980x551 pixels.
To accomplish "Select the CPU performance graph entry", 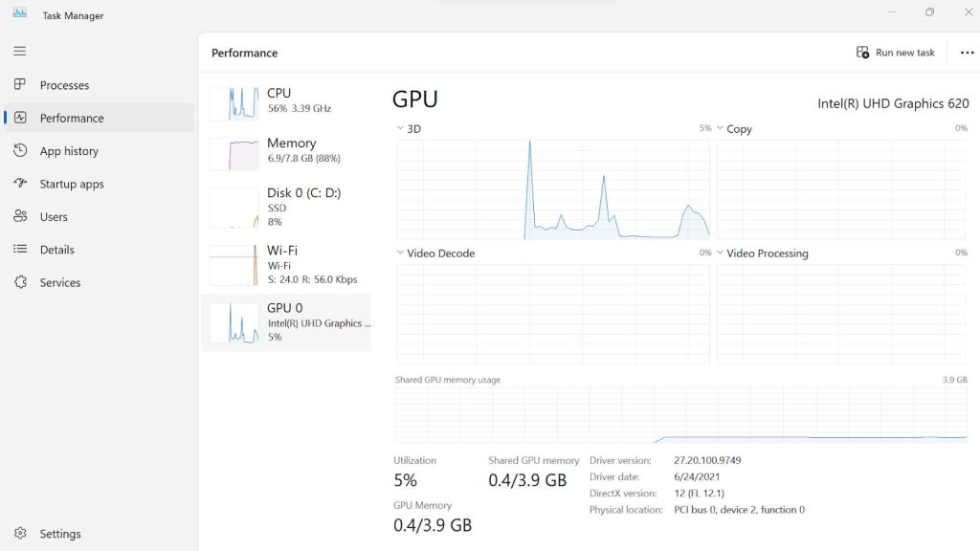I will pyautogui.click(x=287, y=103).
